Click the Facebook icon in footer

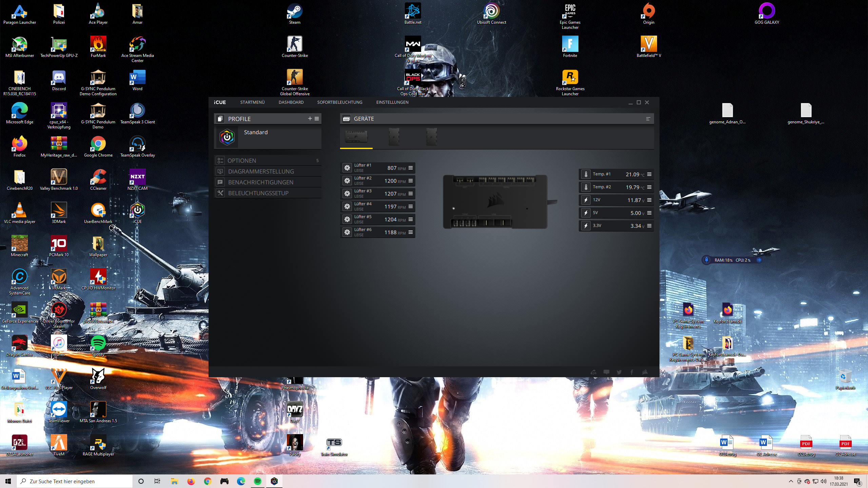(x=632, y=372)
